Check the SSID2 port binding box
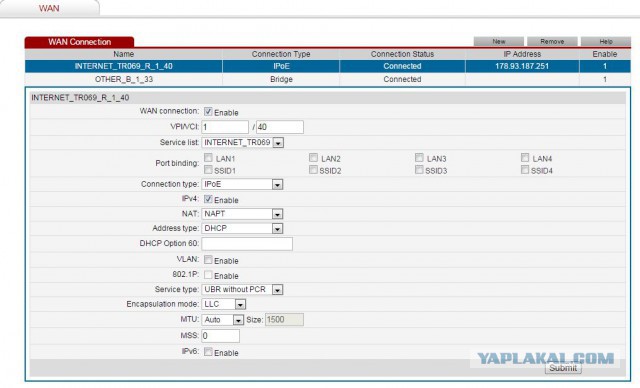This screenshot has height=388, width=640. (x=313, y=170)
